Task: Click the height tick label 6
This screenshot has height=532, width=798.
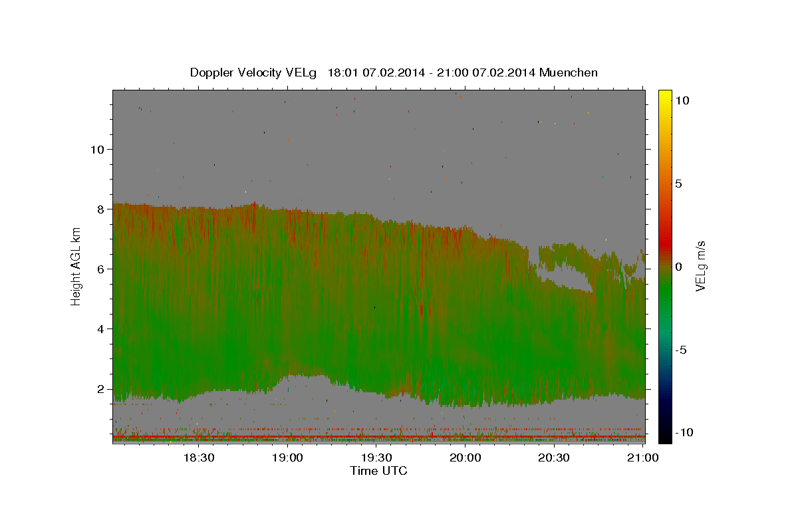Action: pyautogui.click(x=101, y=269)
